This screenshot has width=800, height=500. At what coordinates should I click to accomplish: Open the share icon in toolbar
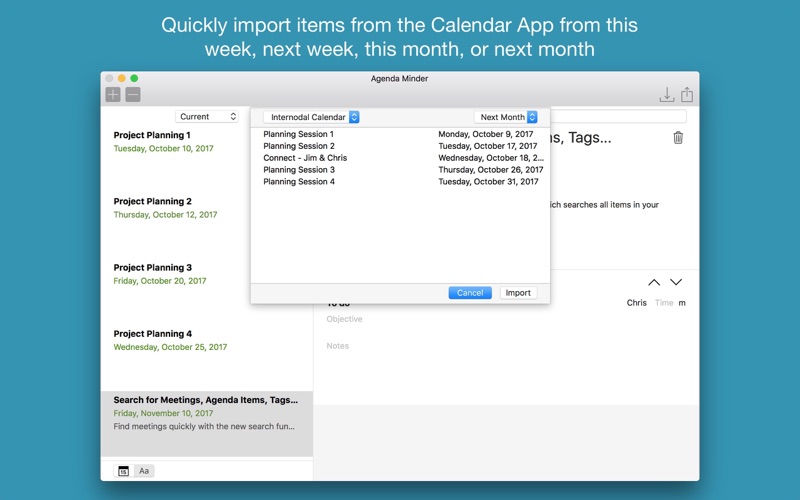click(687, 94)
